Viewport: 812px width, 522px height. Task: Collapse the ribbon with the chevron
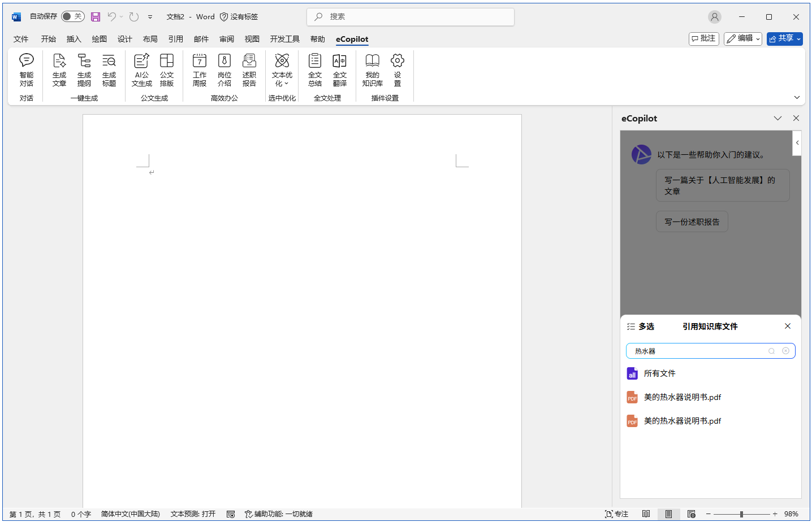point(797,97)
